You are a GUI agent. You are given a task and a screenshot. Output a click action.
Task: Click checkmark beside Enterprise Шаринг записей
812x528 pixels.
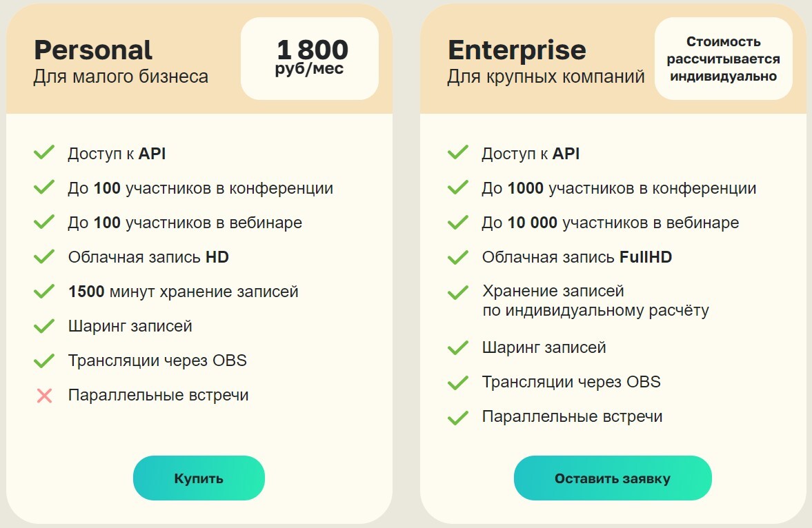coord(458,347)
